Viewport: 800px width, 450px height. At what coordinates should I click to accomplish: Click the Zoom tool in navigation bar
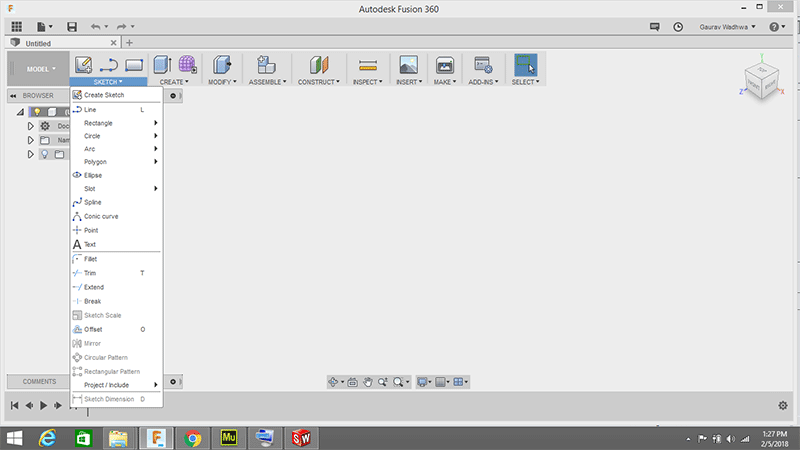(382, 382)
